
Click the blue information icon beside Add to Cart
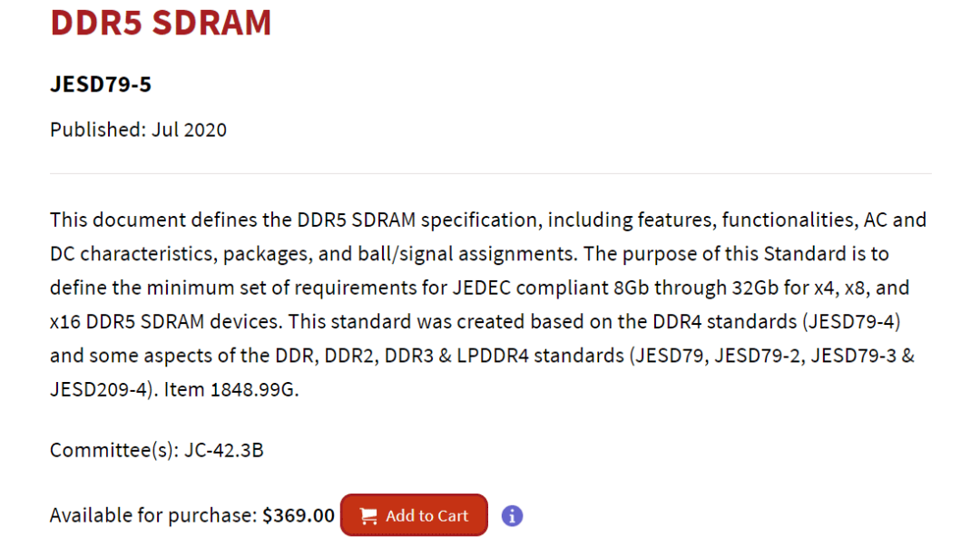[x=512, y=515]
